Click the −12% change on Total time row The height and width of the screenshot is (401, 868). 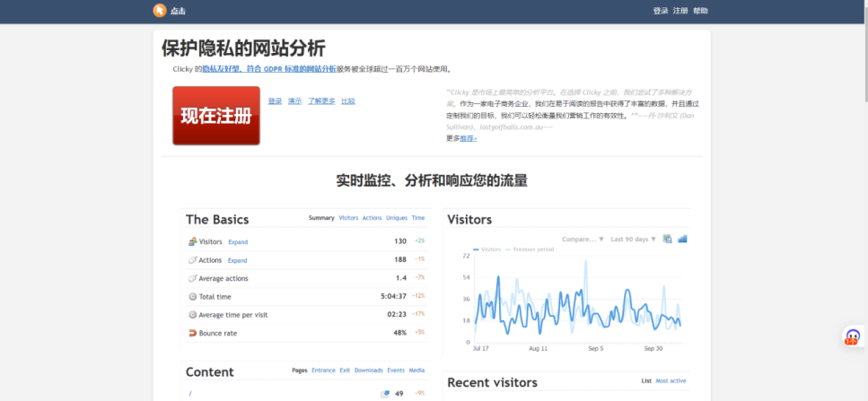419,296
